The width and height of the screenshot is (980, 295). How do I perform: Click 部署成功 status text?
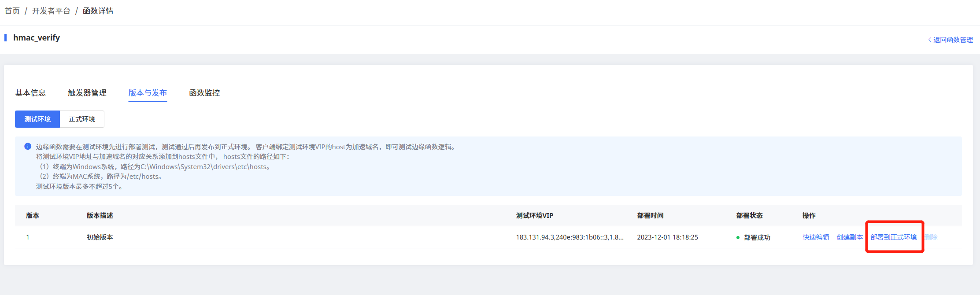tap(757, 238)
